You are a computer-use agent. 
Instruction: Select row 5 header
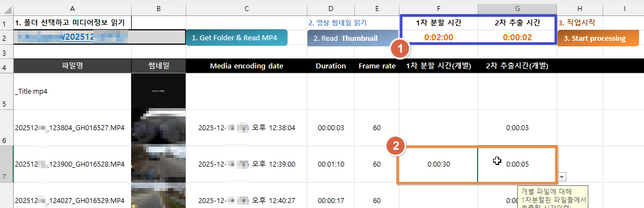[x=7, y=91]
